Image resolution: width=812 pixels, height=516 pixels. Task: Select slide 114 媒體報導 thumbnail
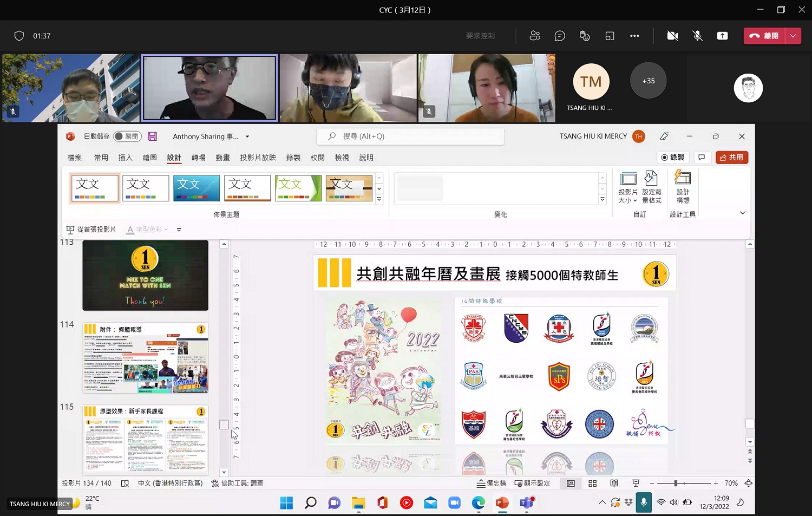pyautogui.click(x=145, y=358)
